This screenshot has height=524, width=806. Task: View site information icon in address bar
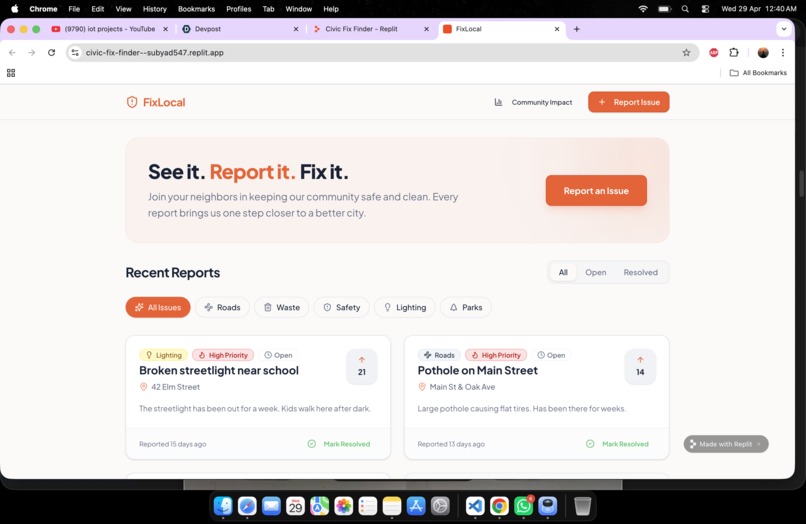[76, 52]
